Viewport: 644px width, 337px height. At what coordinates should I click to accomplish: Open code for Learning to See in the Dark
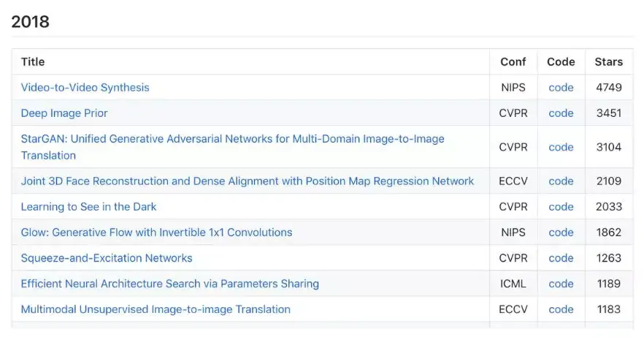coord(561,207)
